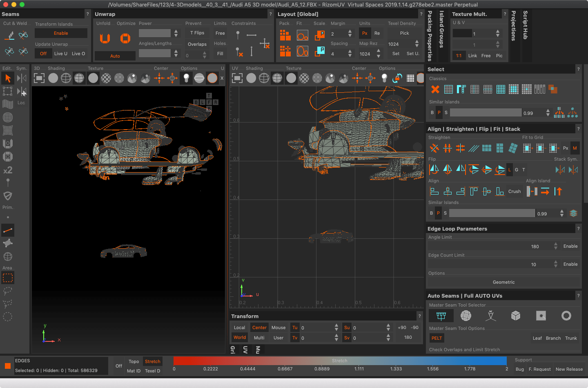Click the Stretch color gradient bar
This screenshot has height=388, width=588.
(340, 361)
